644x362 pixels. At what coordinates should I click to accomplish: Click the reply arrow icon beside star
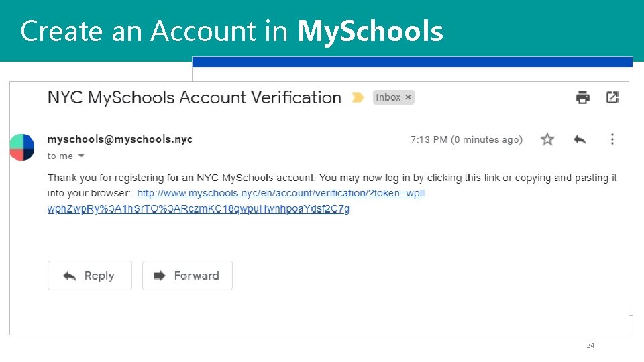580,139
